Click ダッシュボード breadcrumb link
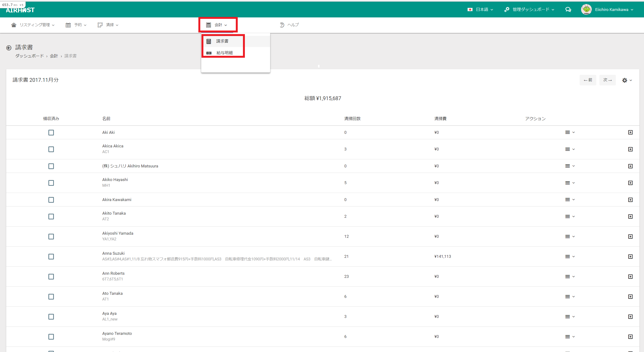The height and width of the screenshot is (352, 644). tap(30, 56)
